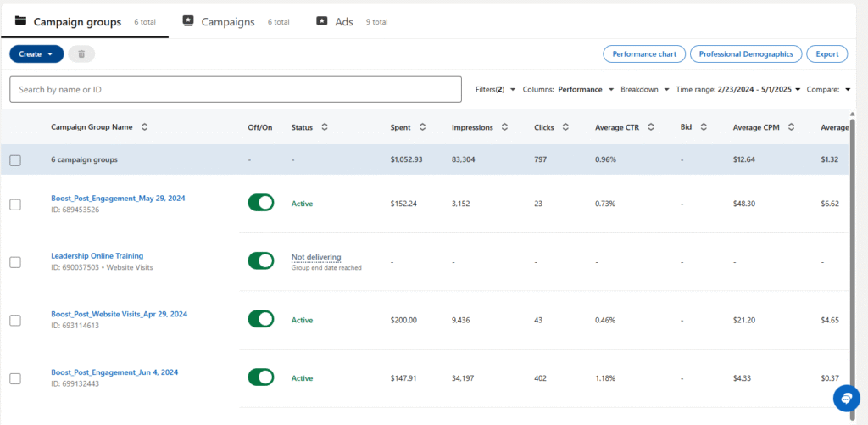Open Boost_Post_Engagement_May 29, 2024 group link
The height and width of the screenshot is (425, 868).
[118, 198]
